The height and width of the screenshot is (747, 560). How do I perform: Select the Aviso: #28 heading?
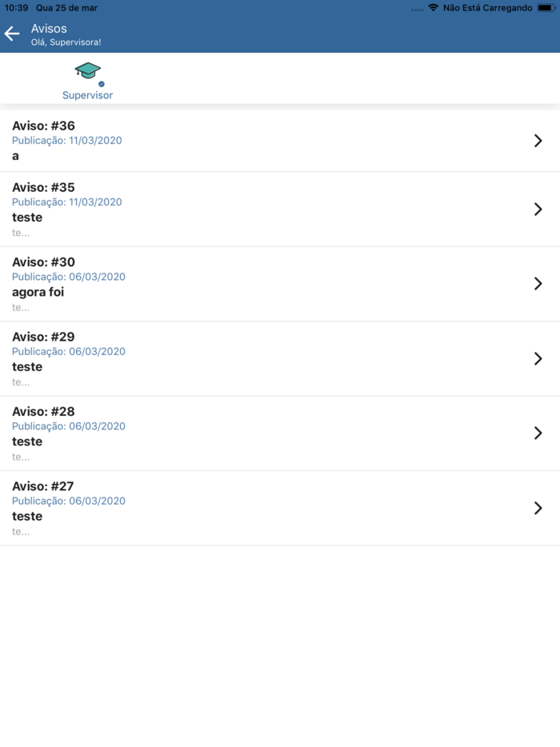[x=43, y=412]
